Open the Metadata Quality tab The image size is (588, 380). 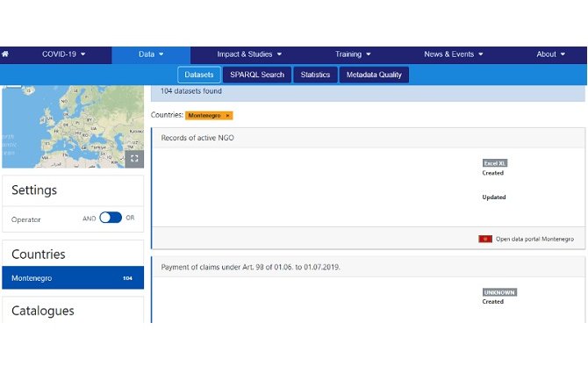[374, 75]
